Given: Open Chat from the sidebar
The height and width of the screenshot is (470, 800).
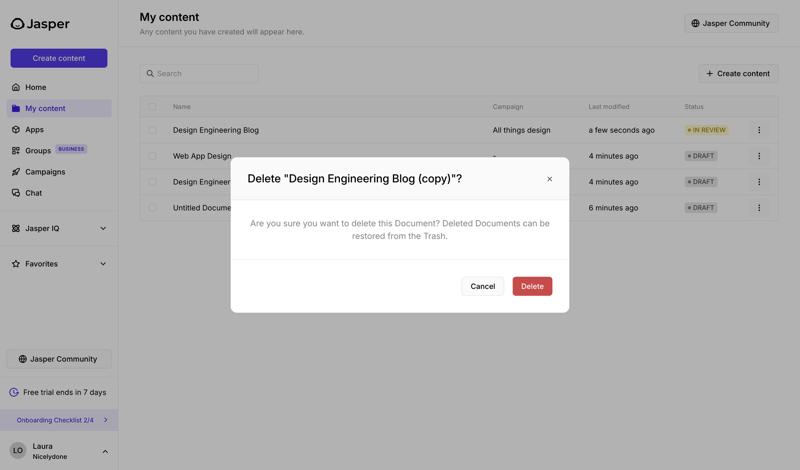Looking at the screenshot, I should point(34,193).
